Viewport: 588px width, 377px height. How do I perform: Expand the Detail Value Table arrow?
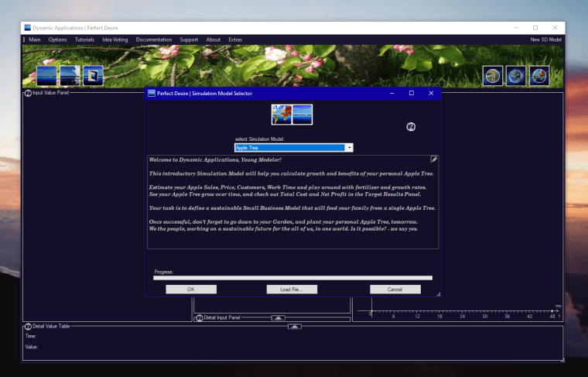[x=295, y=327]
